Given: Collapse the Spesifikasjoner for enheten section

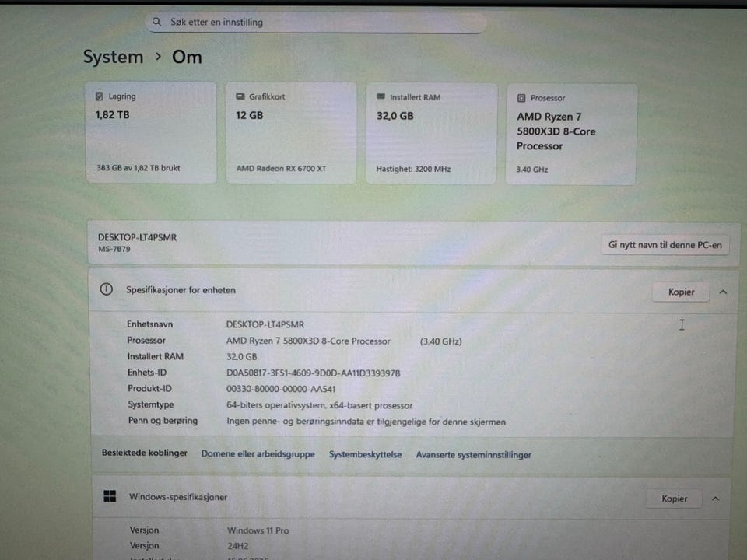Looking at the screenshot, I should pos(723,292).
